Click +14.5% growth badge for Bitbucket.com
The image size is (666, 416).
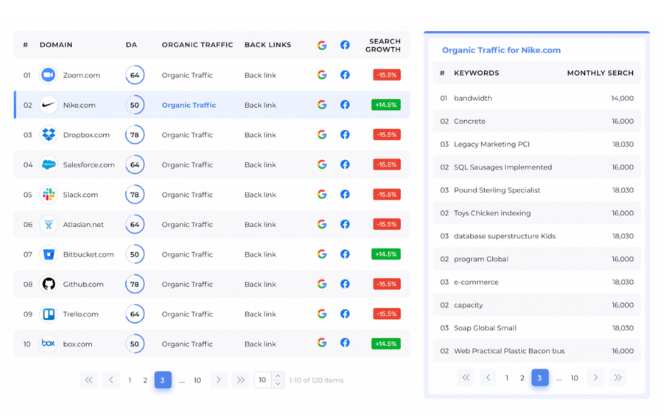point(386,254)
